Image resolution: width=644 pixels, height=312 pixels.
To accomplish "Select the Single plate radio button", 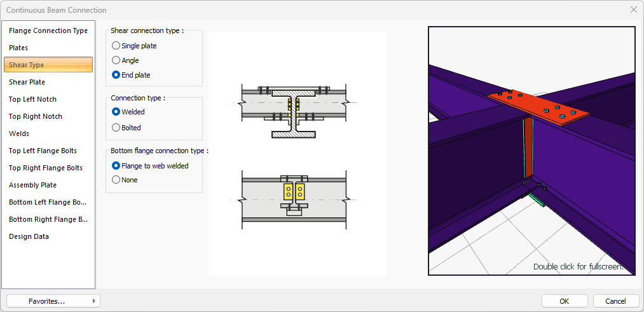I will pos(116,46).
